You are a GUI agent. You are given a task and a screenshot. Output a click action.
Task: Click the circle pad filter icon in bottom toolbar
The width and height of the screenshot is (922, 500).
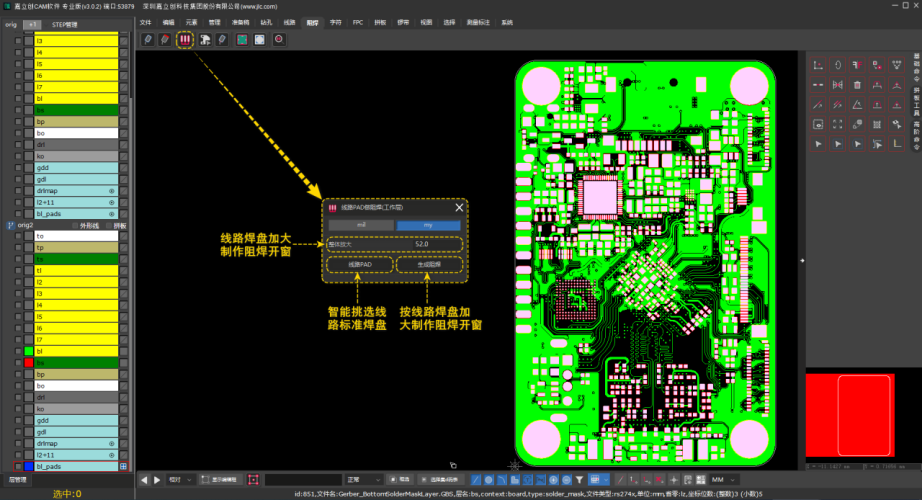coord(489,480)
